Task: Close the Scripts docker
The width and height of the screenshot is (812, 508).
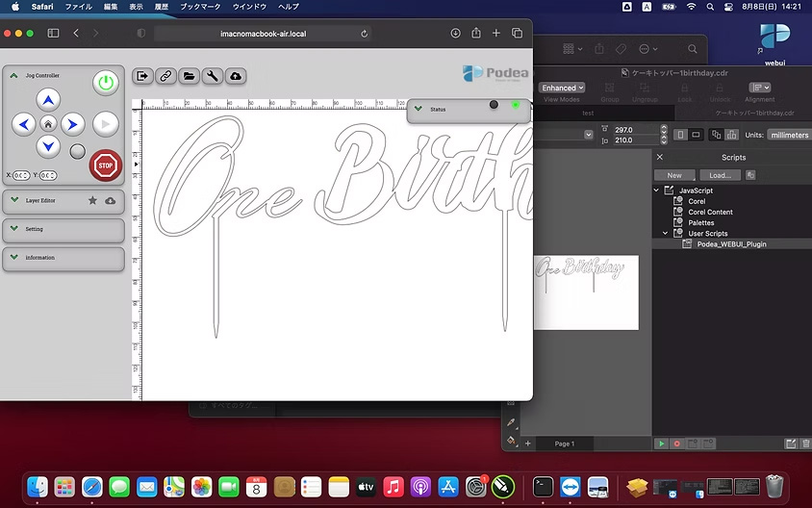Action: [x=660, y=157]
